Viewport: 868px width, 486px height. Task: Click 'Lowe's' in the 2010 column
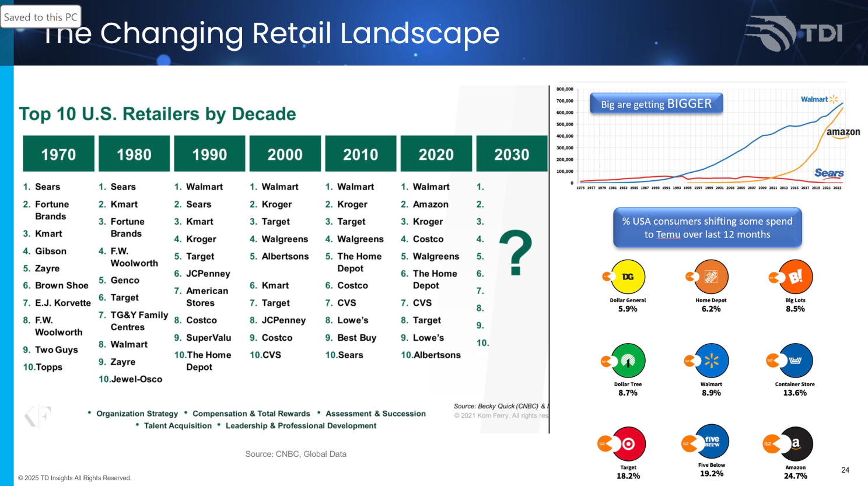[x=353, y=320]
